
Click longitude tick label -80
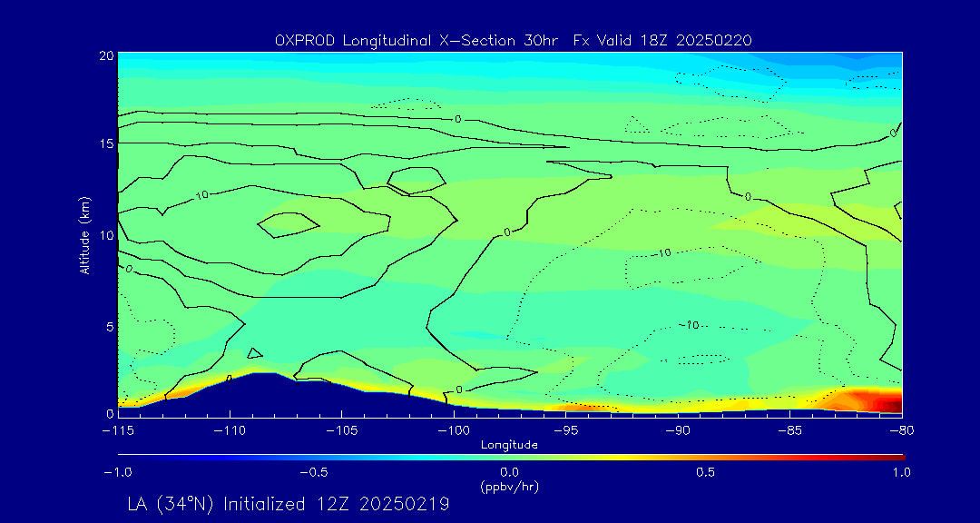coord(902,431)
